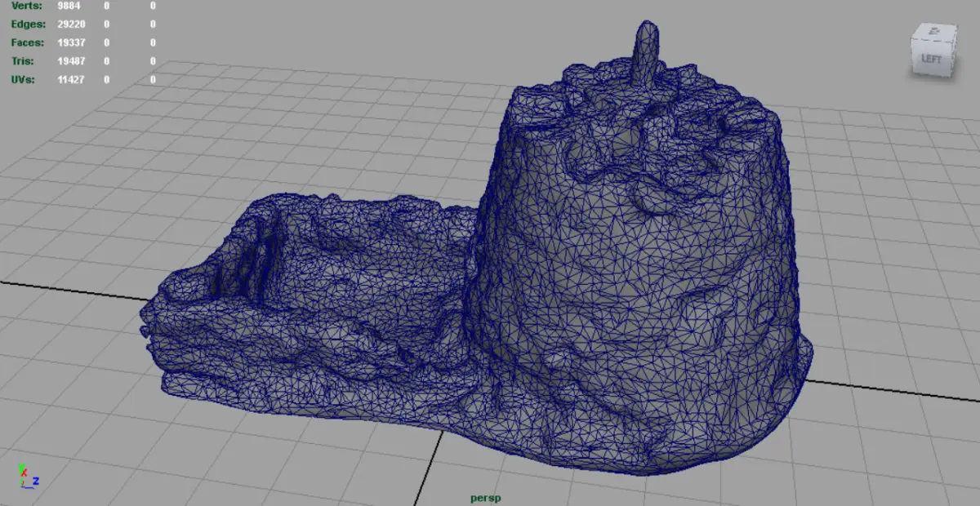Viewport: 980px width, 506px height.
Task: Click the 'UVs:' label in the heads-up display
Action: (x=23, y=80)
